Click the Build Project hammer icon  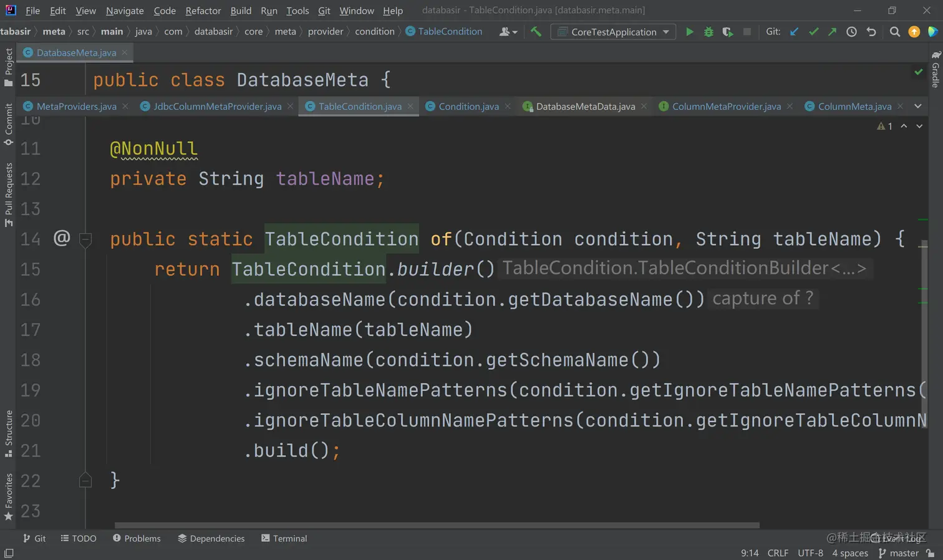pyautogui.click(x=536, y=32)
